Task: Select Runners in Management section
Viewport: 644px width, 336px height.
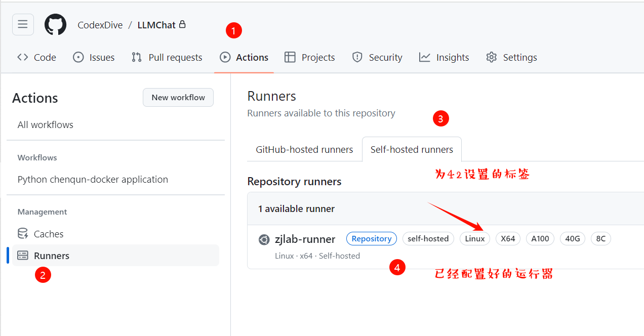Action: [x=52, y=256]
